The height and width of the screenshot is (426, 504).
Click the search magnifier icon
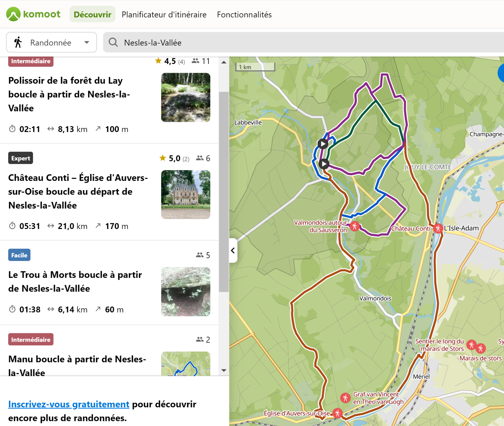tap(113, 42)
